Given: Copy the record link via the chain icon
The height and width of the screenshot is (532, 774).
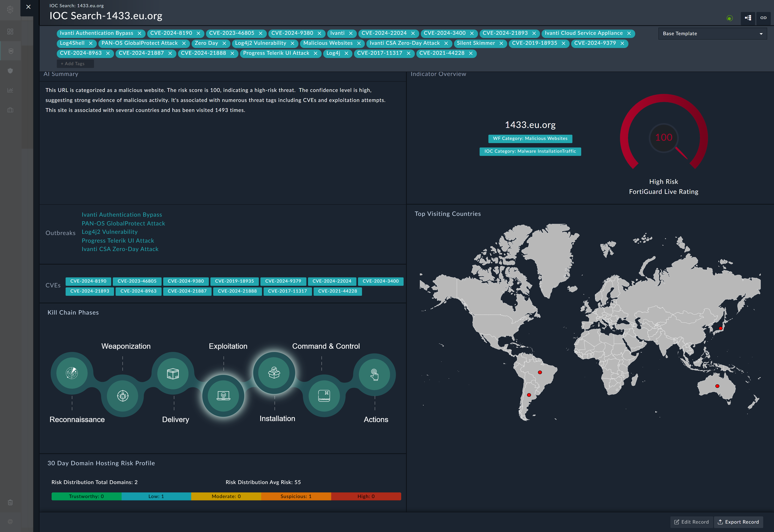Looking at the screenshot, I should click(x=764, y=18).
